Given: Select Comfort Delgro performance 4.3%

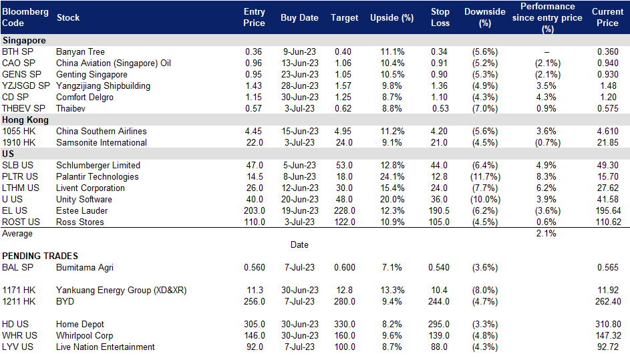Looking at the screenshot, I should [x=546, y=98].
